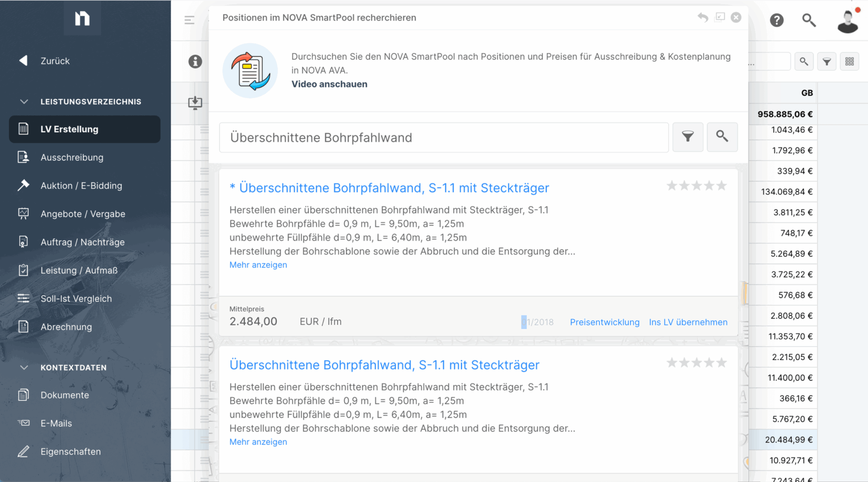
Task: Open the SmartPool filter funnel button
Action: pyautogui.click(x=688, y=137)
